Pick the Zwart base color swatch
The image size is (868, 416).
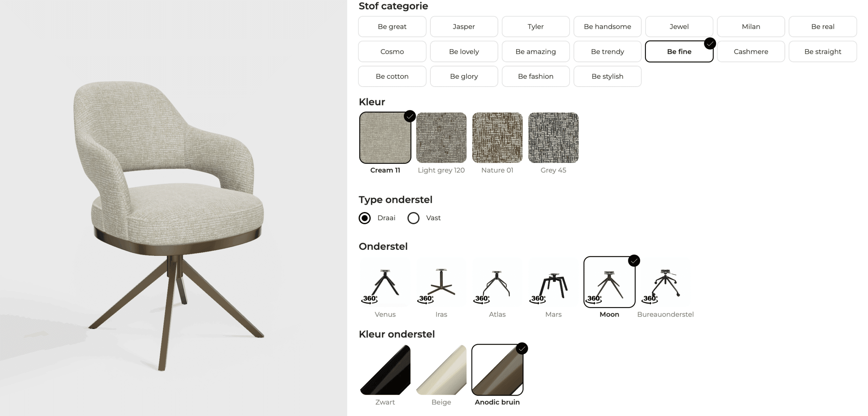(385, 370)
